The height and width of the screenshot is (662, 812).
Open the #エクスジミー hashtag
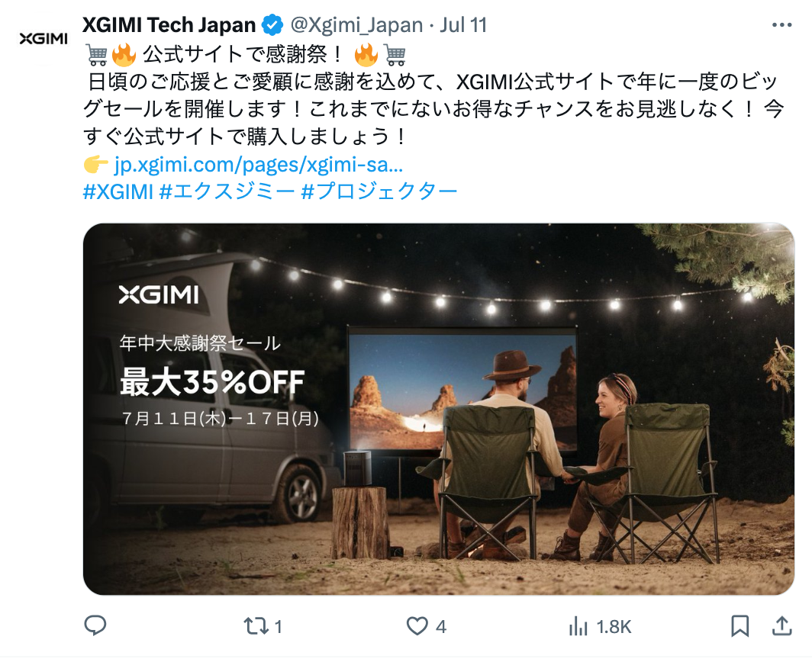pos(227,192)
